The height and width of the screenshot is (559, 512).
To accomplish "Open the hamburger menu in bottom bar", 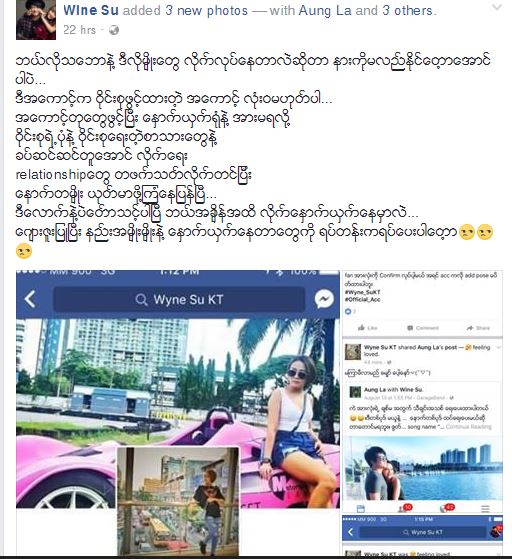I will click(485, 509).
